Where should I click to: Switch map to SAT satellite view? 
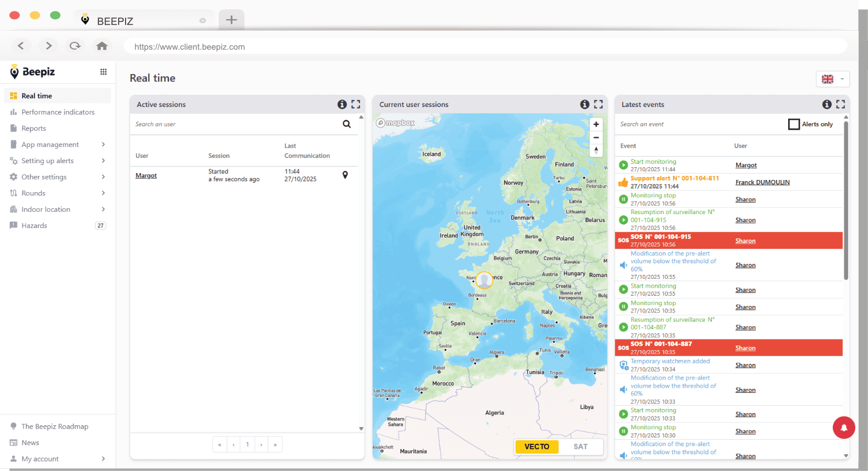point(580,447)
